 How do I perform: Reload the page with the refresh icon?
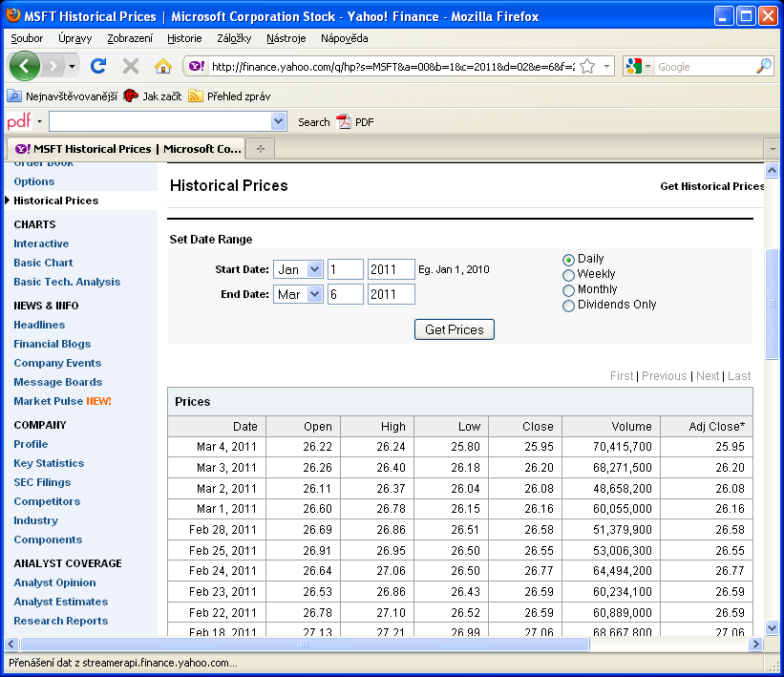point(98,66)
